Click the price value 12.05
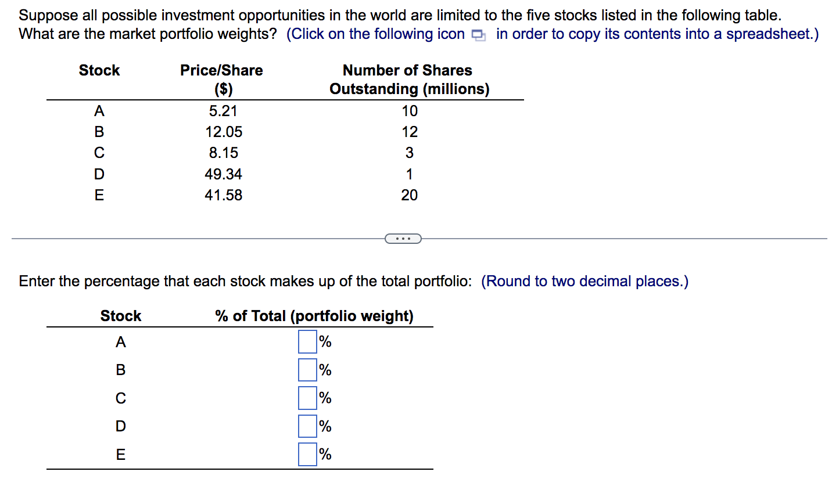 (224, 132)
